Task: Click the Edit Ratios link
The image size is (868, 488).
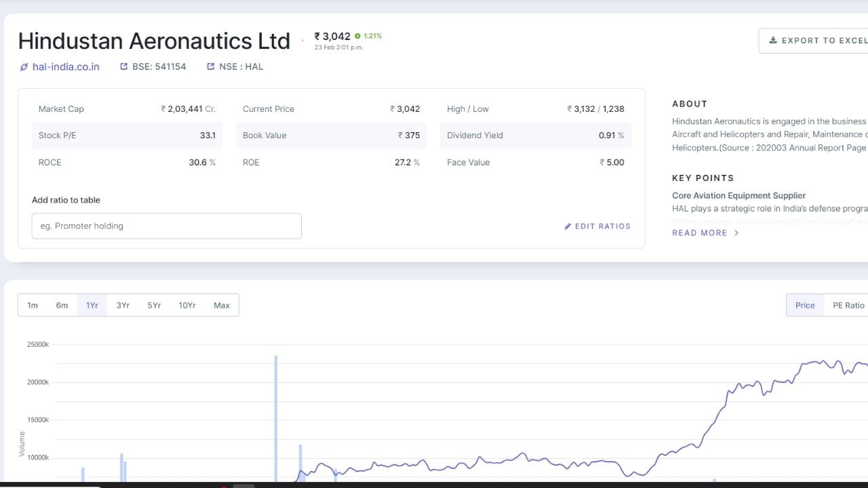Action: coord(597,226)
